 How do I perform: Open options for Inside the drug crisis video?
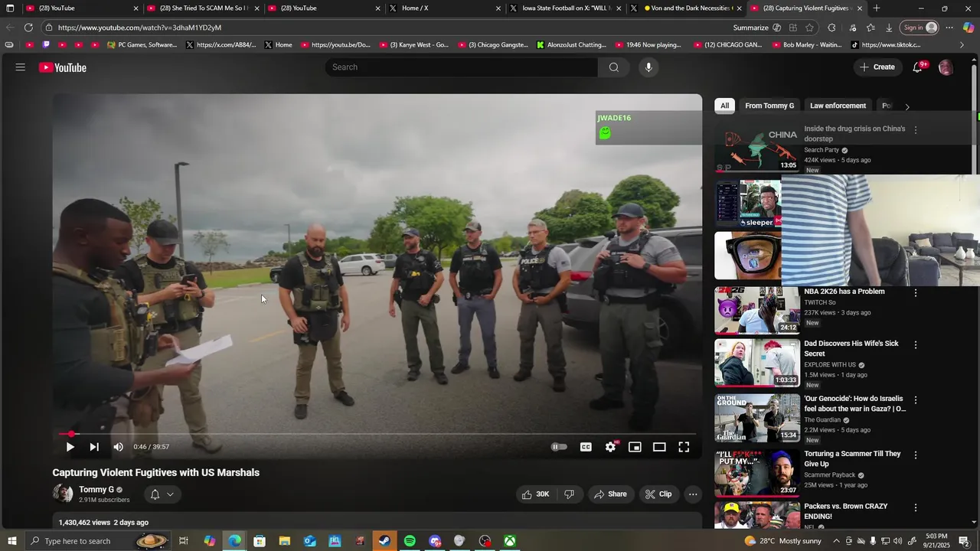click(x=916, y=129)
